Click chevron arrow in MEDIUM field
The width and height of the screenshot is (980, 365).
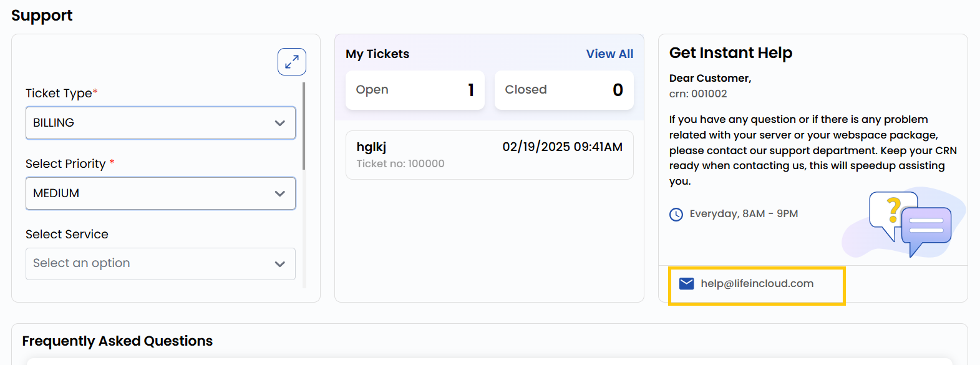coord(280,194)
